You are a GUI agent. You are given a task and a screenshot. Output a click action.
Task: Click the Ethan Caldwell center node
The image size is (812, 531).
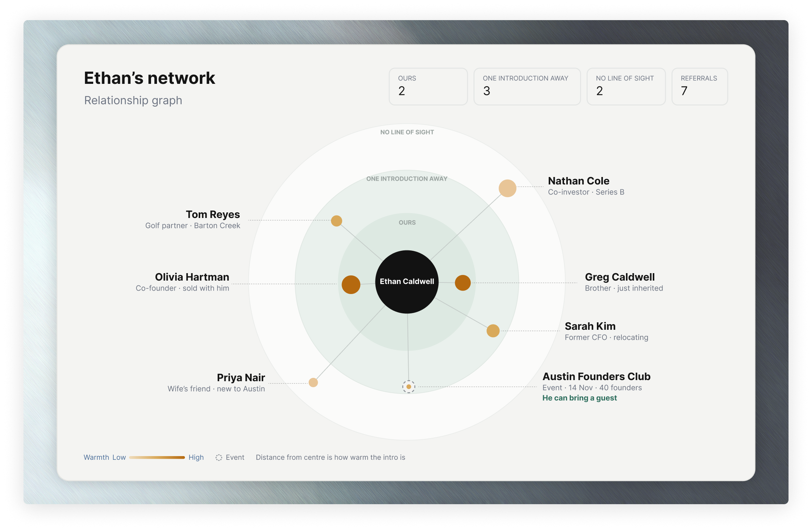click(x=407, y=282)
